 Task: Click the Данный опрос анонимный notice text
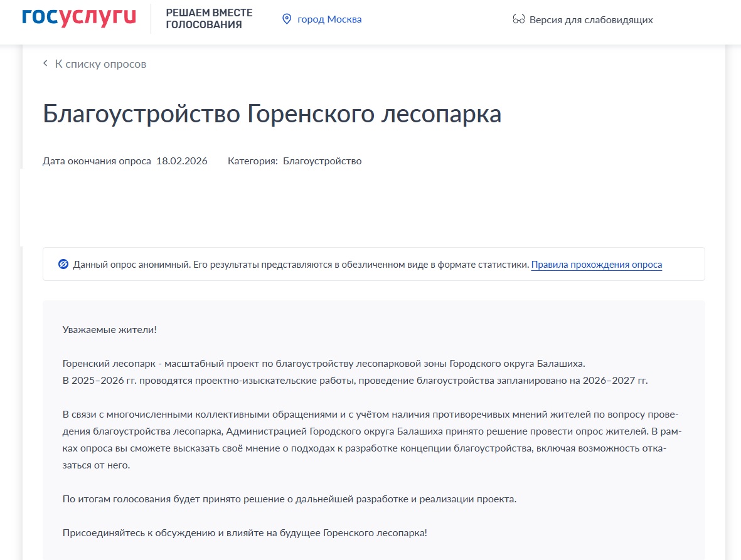pos(301,265)
